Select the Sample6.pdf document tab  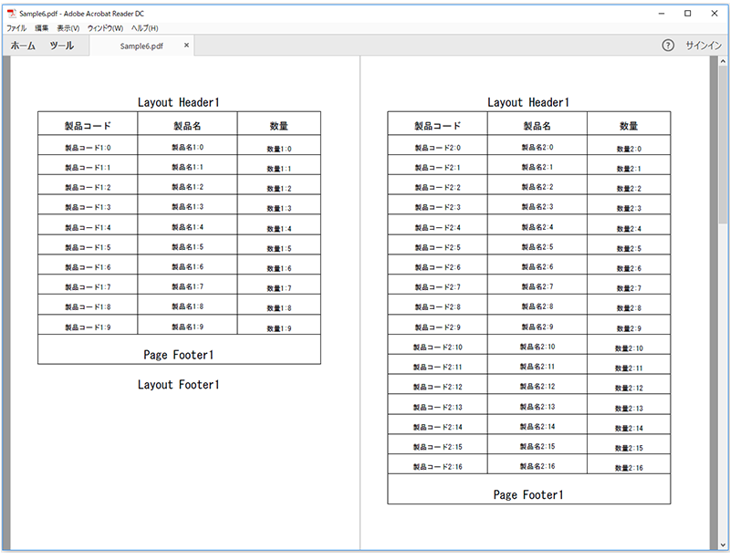[141, 46]
